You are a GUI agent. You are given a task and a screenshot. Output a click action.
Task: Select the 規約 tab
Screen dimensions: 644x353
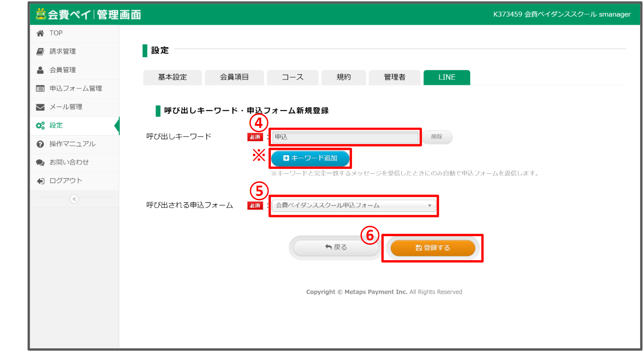343,77
